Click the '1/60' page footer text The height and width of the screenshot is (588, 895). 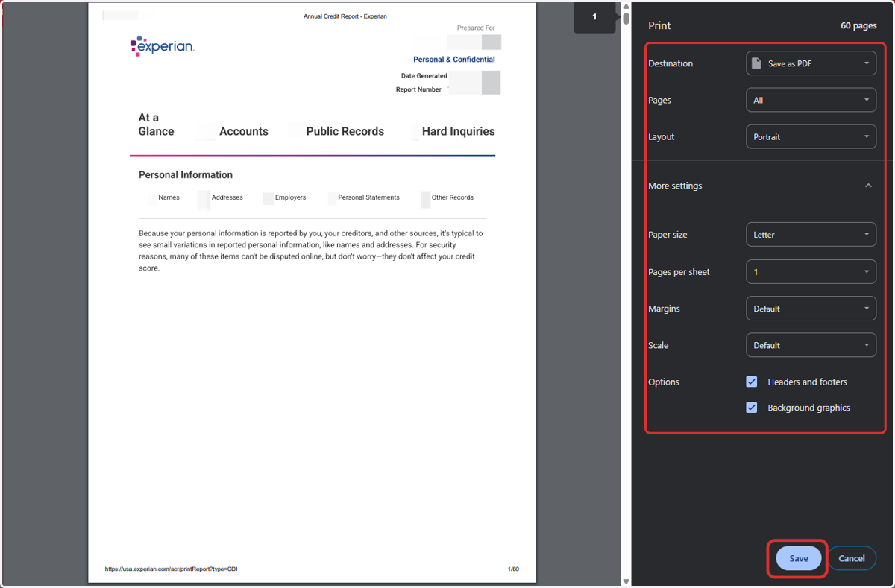click(x=513, y=569)
